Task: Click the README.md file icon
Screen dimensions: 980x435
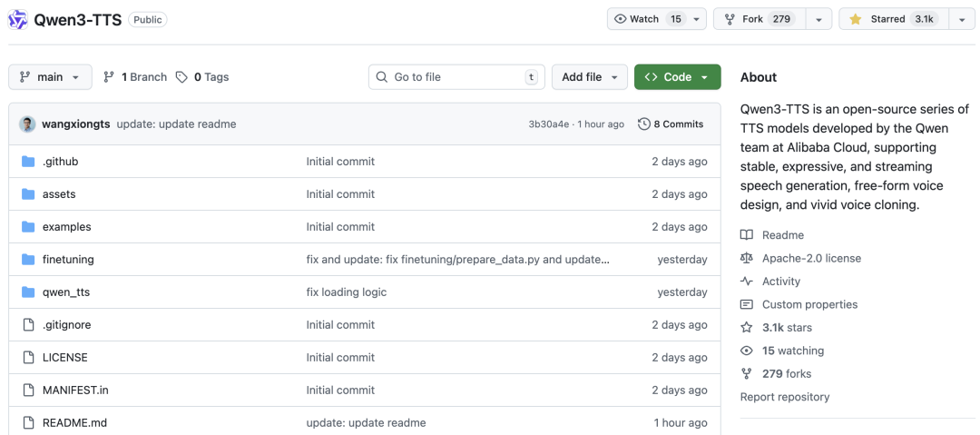Action: tap(27, 422)
